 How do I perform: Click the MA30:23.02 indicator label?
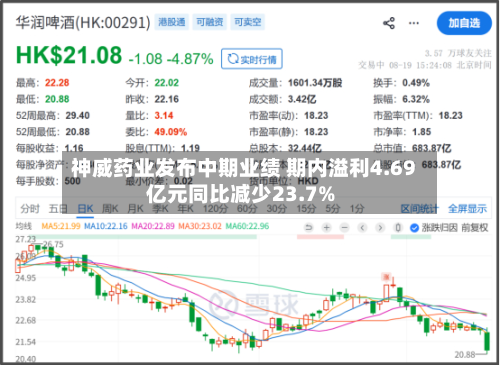tap(200, 226)
